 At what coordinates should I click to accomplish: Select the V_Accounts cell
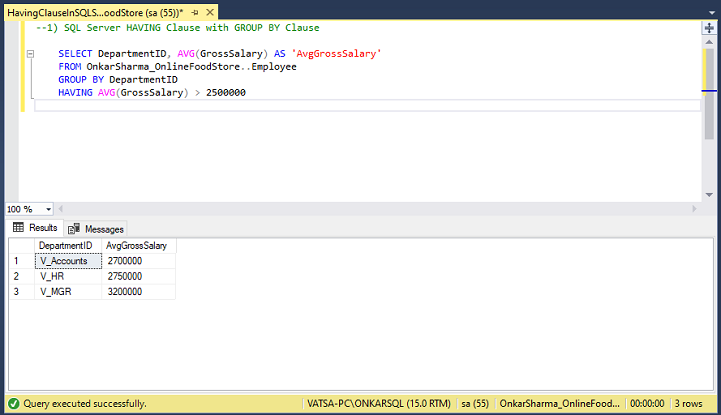pos(68,261)
